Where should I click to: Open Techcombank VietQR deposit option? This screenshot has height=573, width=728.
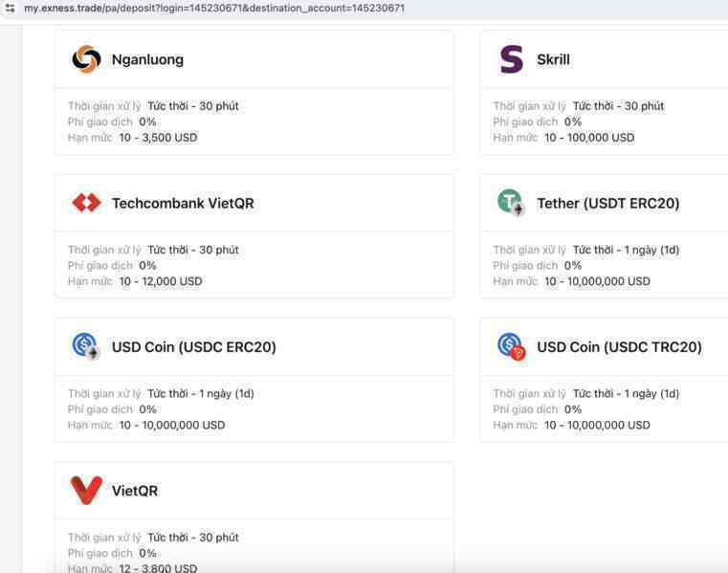pyautogui.click(x=183, y=204)
